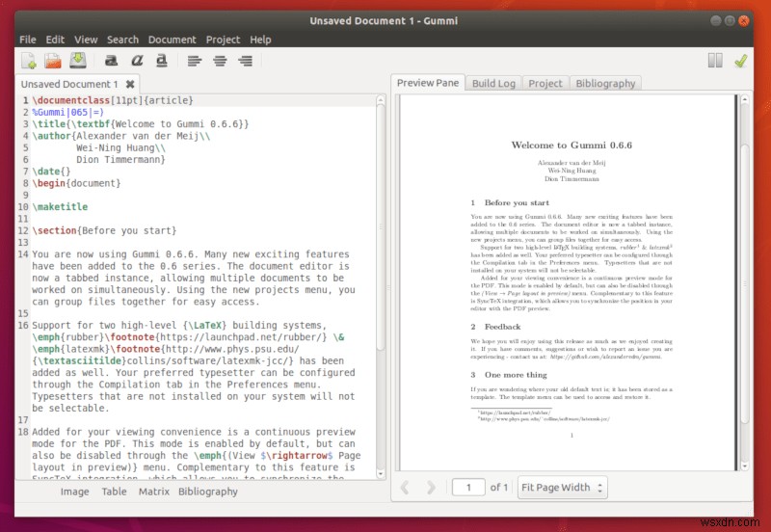This screenshot has height=532, width=771.
Task: Open the Table insert panel
Action: 114,492
